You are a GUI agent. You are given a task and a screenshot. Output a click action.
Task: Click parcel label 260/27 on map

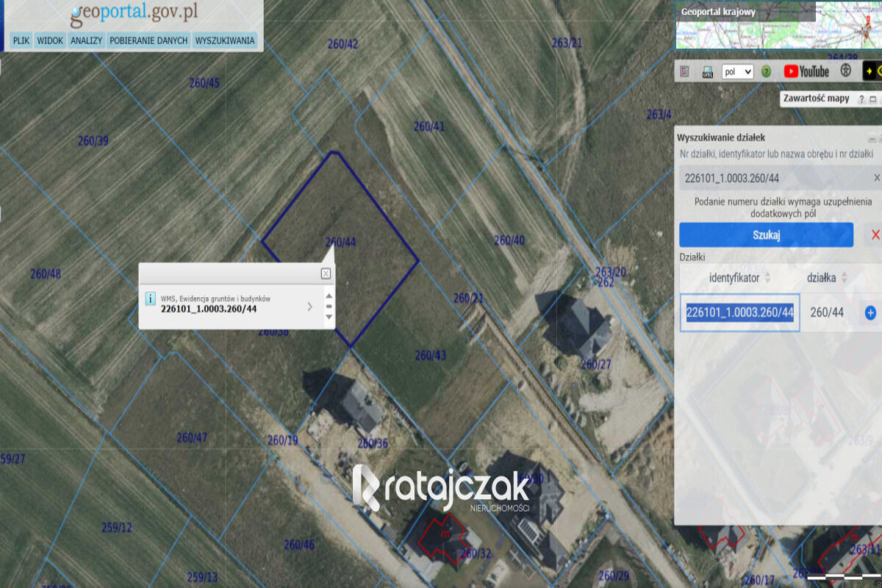point(596,364)
